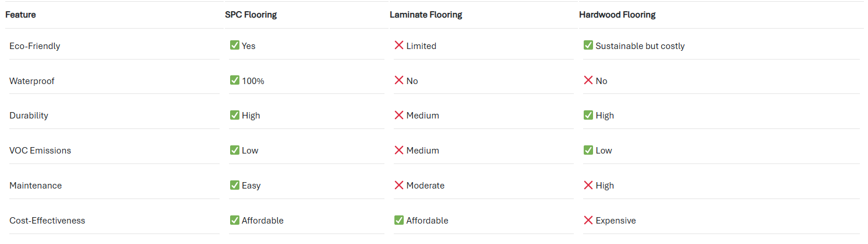Click red X next to Laminate Limited
Viewport: 868px width, 244px height.
click(399, 46)
